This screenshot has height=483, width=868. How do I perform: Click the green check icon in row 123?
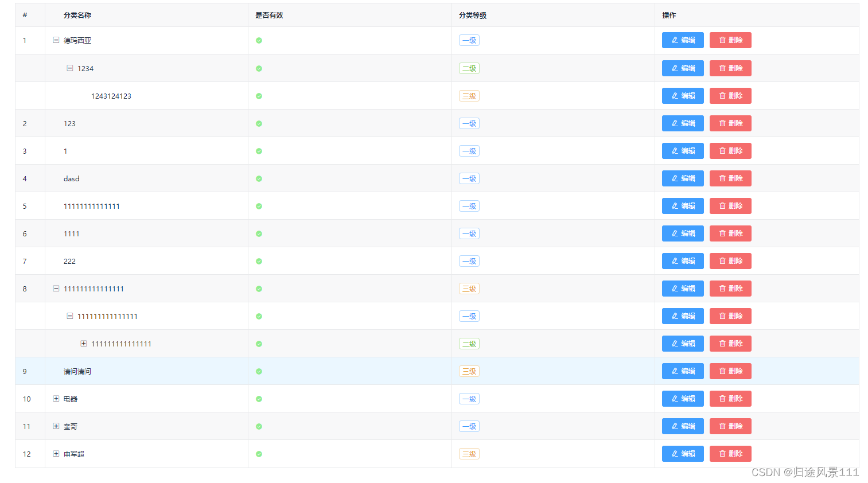(x=259, y=123)
